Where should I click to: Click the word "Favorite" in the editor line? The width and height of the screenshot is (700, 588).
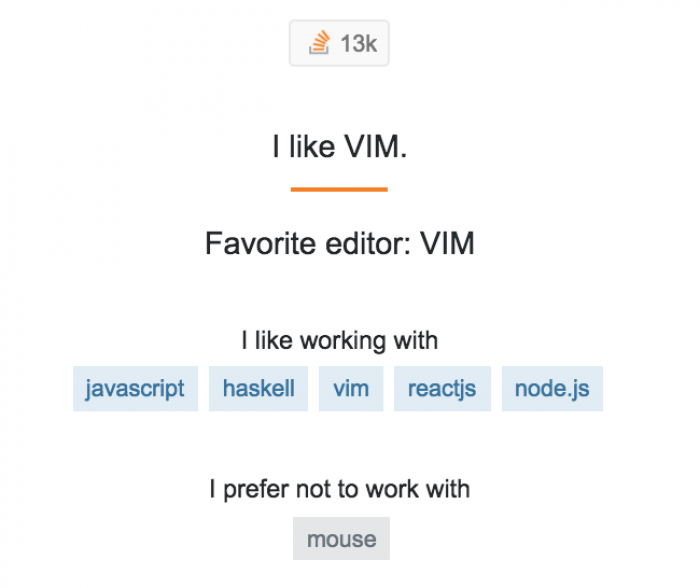coord(260,243)
